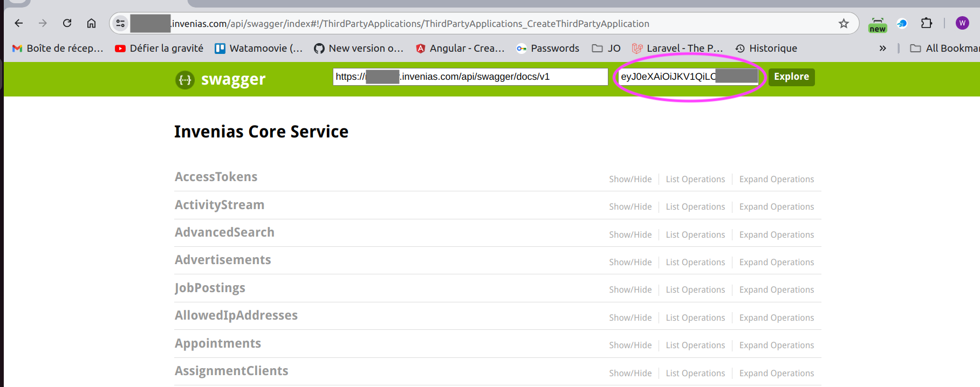Screen dimensions: 980x387
Task: List Operations for JobPostings
Action: click(695, 289)
